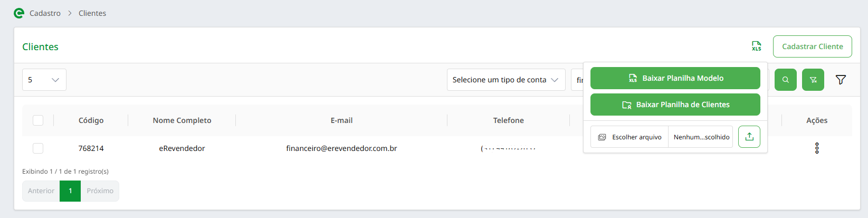Select 'Baixar Planilha de Clientes' option
Viewport: 868px width, 218px height.
coord(675,105)
